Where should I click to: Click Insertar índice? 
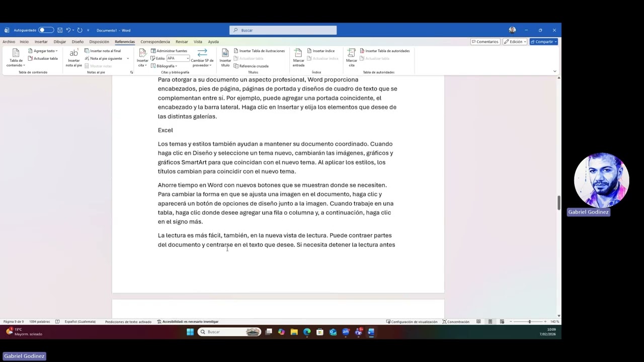320,51
